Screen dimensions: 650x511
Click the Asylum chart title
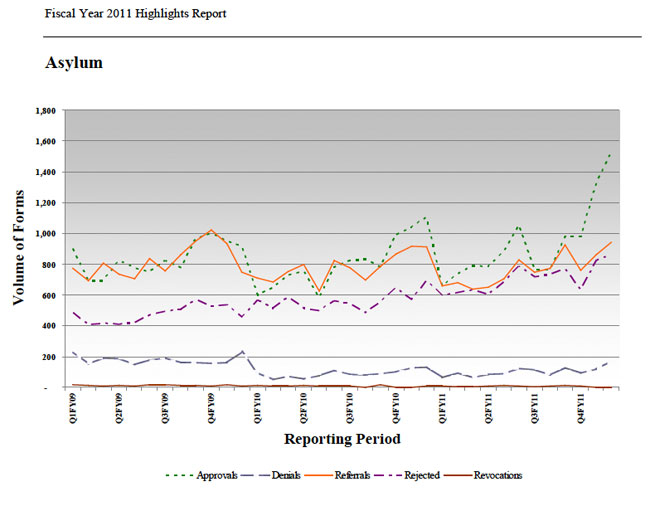point(74,63)
